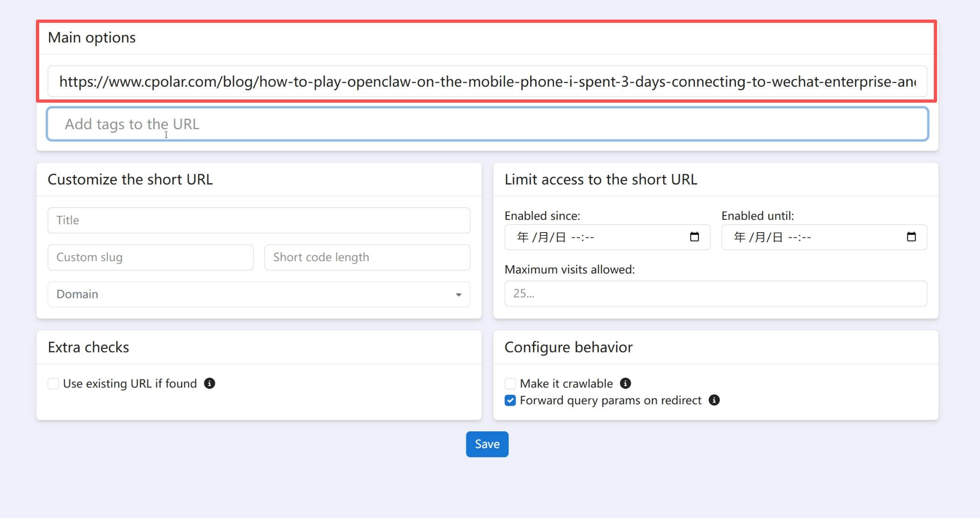Image resolution: width=980 pixels, height=518 pixels.
Task: Open the Enabled until calendar picker icon
Action: click(911, 237)
